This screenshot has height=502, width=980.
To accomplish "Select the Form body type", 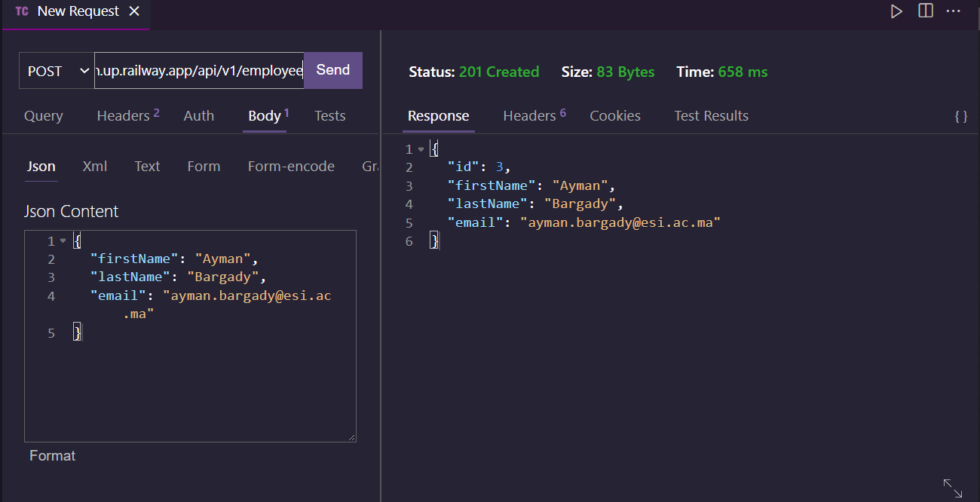I will pos(204,166).
